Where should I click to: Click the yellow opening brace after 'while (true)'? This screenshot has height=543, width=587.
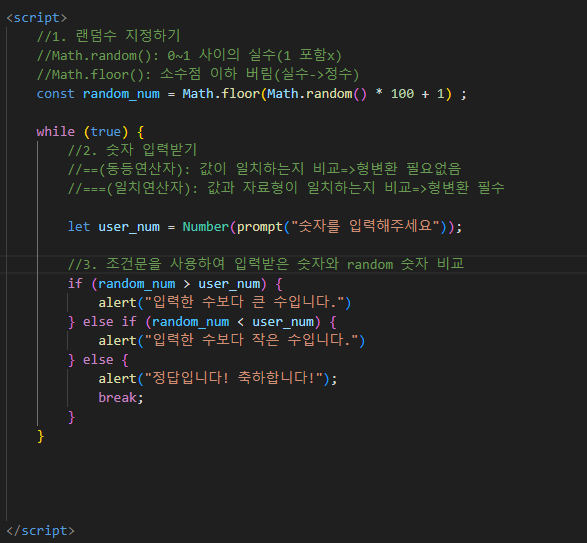140,132
